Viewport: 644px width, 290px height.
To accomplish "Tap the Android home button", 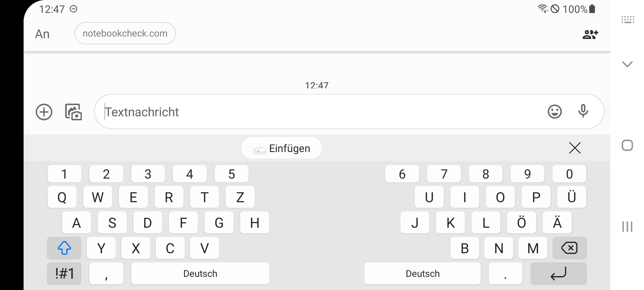I will click(x=627, y=145).
